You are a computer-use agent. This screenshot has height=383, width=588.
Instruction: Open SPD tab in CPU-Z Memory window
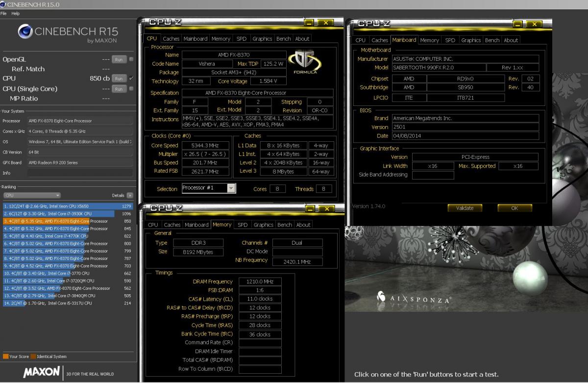(x=242, y=225)
